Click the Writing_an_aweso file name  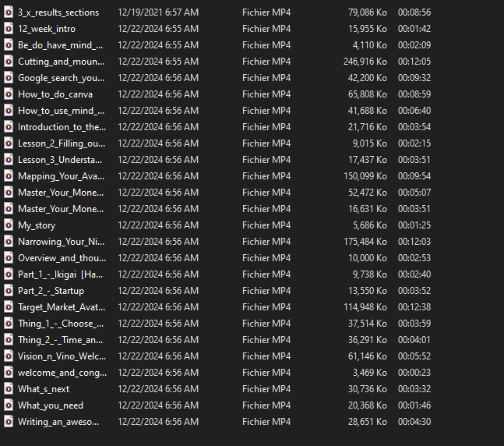point(61,422)
